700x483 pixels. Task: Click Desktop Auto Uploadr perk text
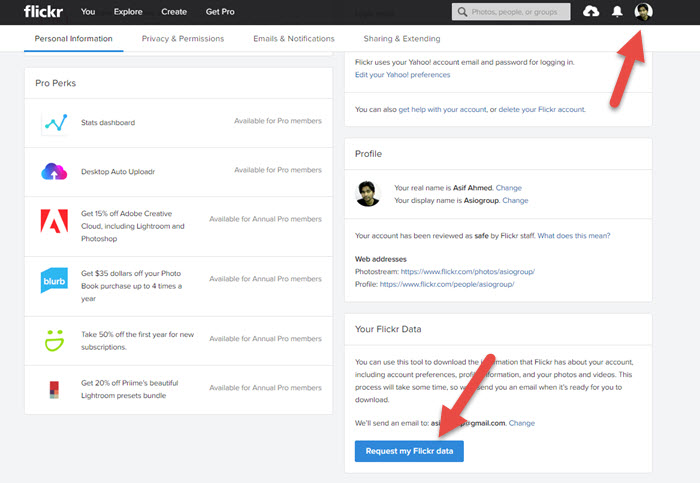[118, 171]
